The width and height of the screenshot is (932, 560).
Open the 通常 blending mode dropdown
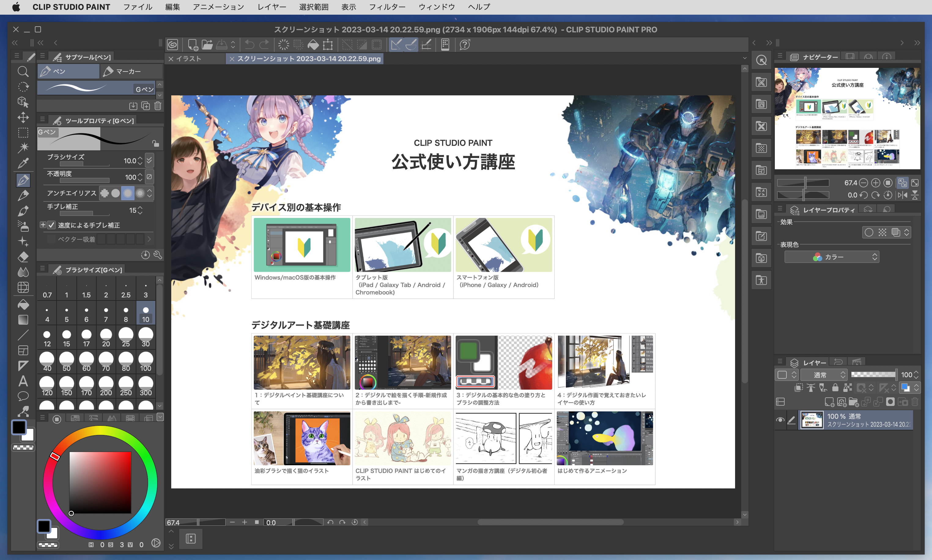824,375
